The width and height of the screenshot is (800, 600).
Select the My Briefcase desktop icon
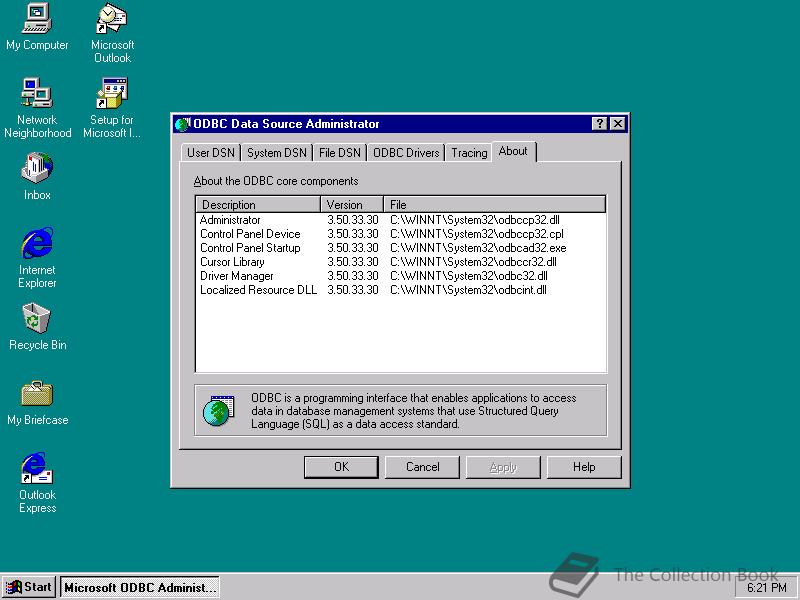37,403
